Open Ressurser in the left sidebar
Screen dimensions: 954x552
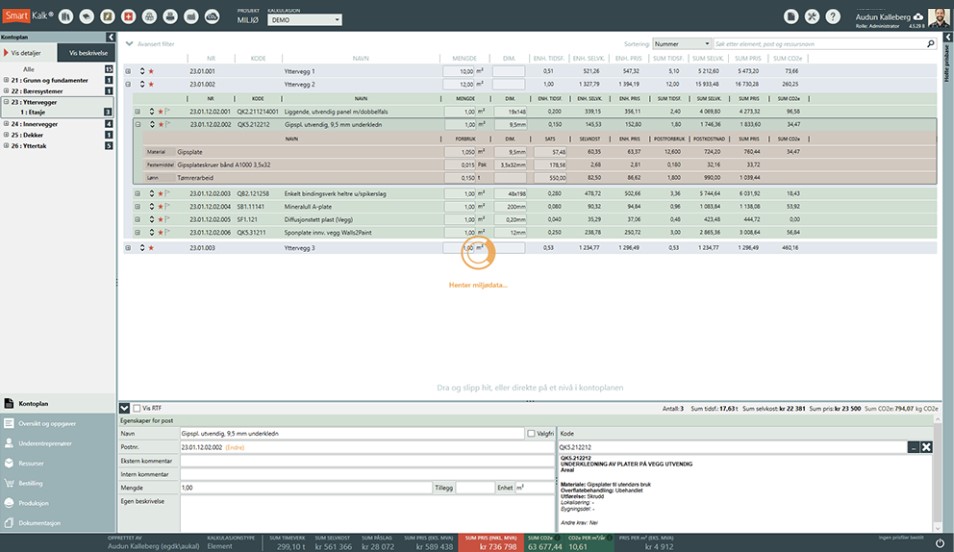[x=30, y=463]
